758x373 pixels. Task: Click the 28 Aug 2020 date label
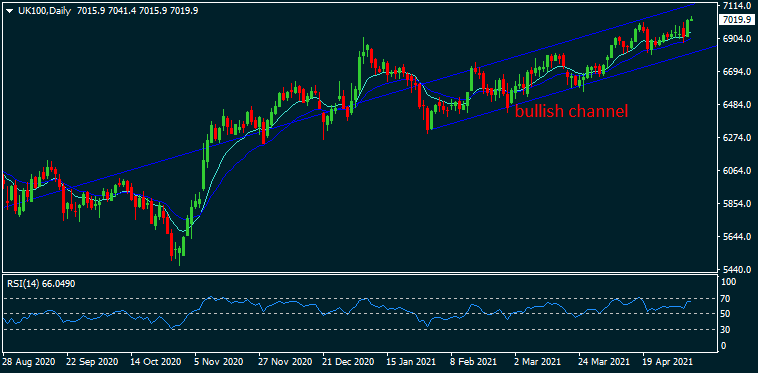[29, 361]
